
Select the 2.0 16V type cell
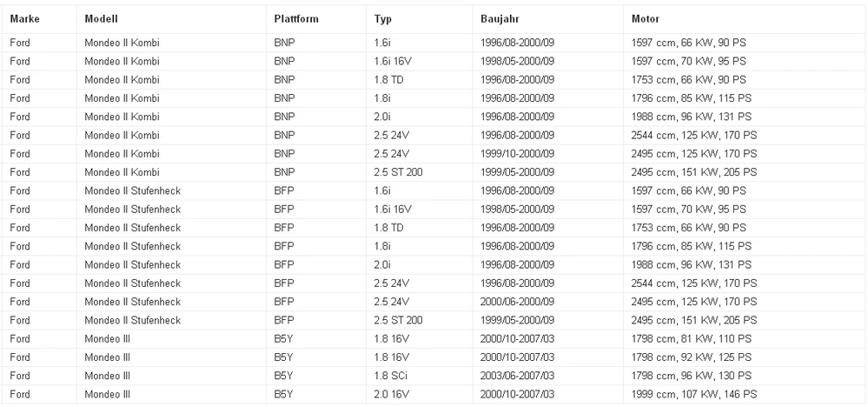(419, 394)
